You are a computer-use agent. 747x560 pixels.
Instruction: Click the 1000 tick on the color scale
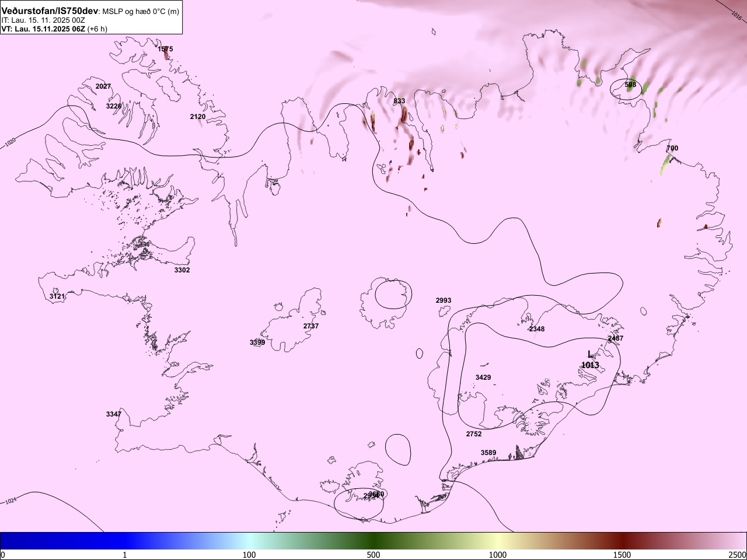coord(498,554)
